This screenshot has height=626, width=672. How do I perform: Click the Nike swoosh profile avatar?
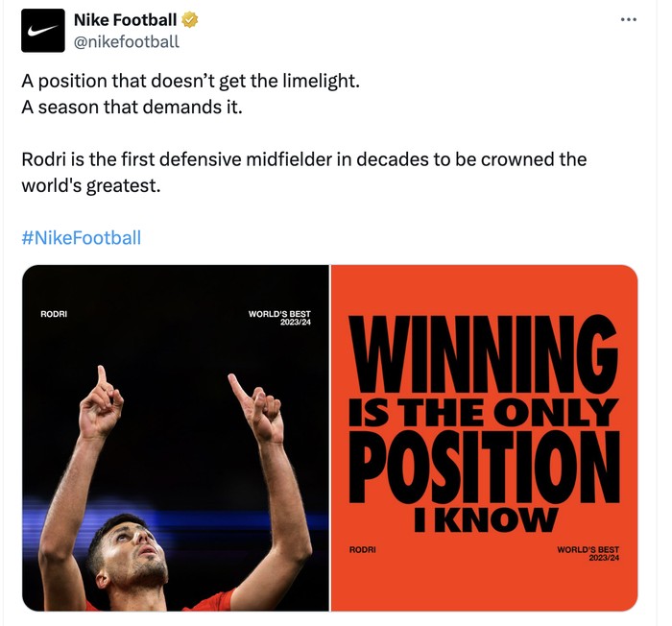click(x=42, y=31)
